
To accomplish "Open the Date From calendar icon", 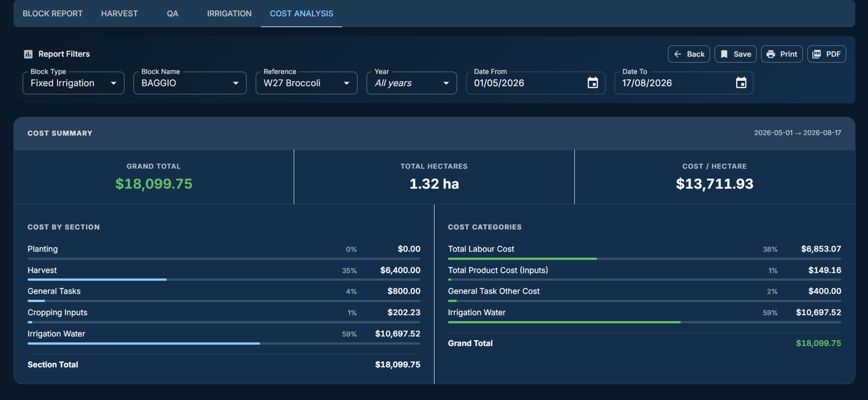I will 593,83.
